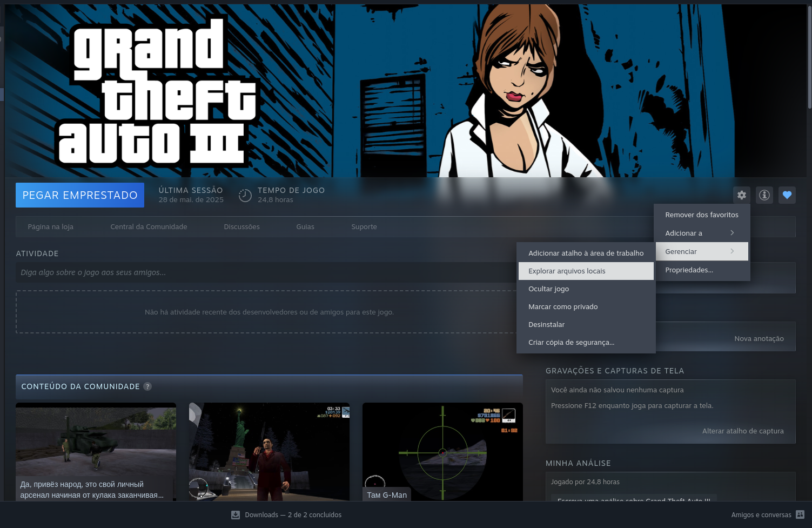Click Ocultar jogo menu entry

(x=548, y=289)
